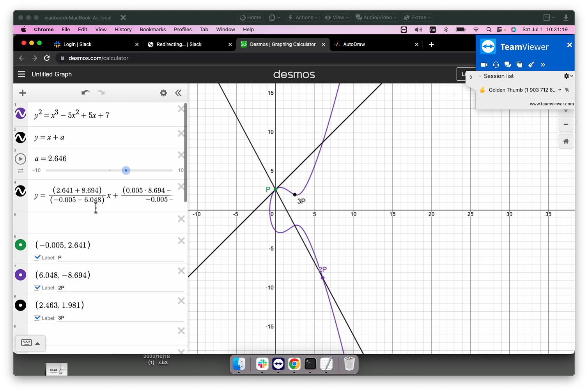Change the slider animation loop mode
Viewport: 588px width, 392px height.
[21, 171]
